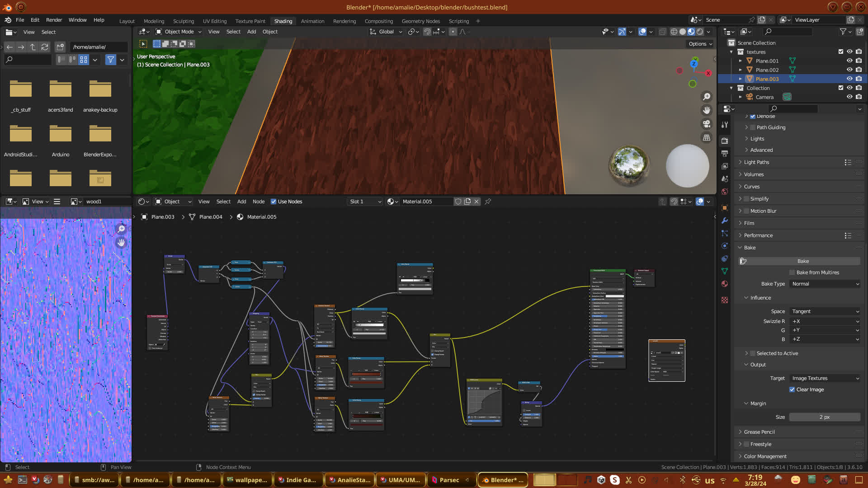Viewport: 868px width, 488px height.
Task: Uncheck the Clear Image option
Action: (792, 389)
